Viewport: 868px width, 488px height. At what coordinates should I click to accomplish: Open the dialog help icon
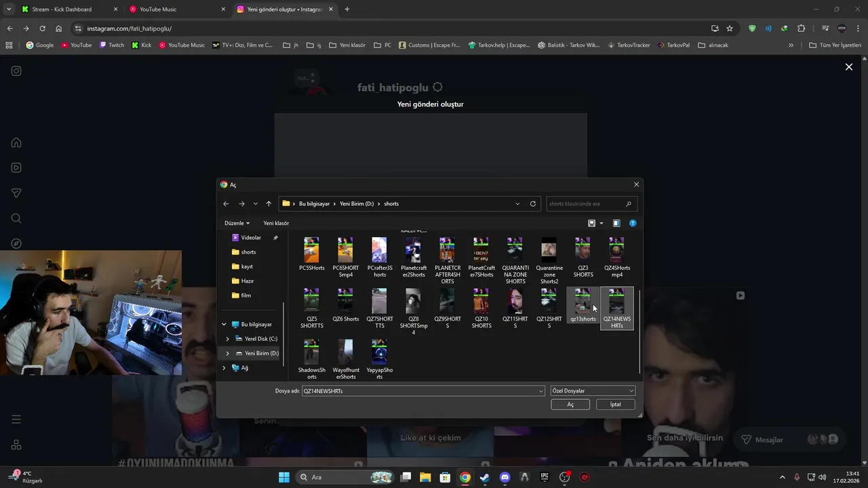(x=633, y=223)
